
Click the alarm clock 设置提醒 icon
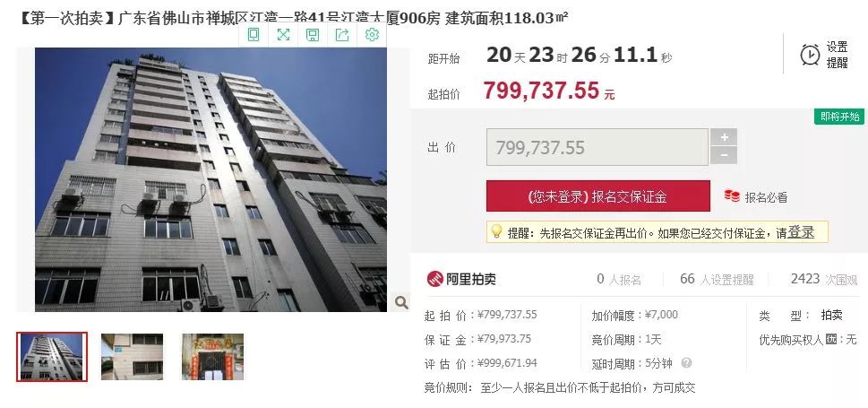click(x=811, y=55)
